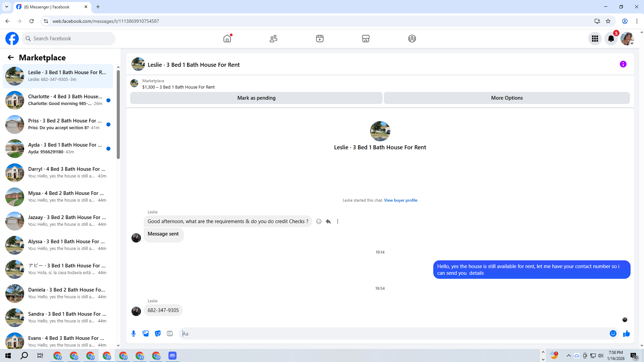Screen dimensions: 644x362
Task: Click Leslie's avatar beside the 682-347-9305 message
Action: click(136, 311)
